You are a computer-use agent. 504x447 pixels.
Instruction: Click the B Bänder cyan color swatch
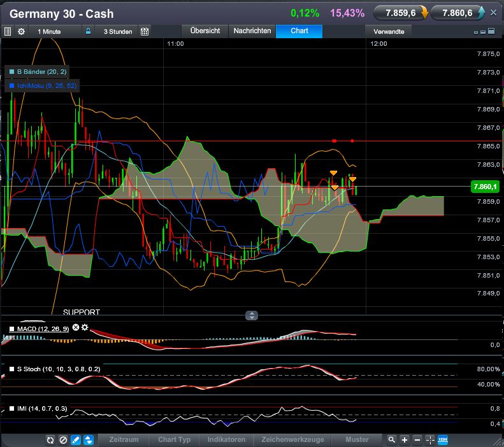(x=12, y=71)
